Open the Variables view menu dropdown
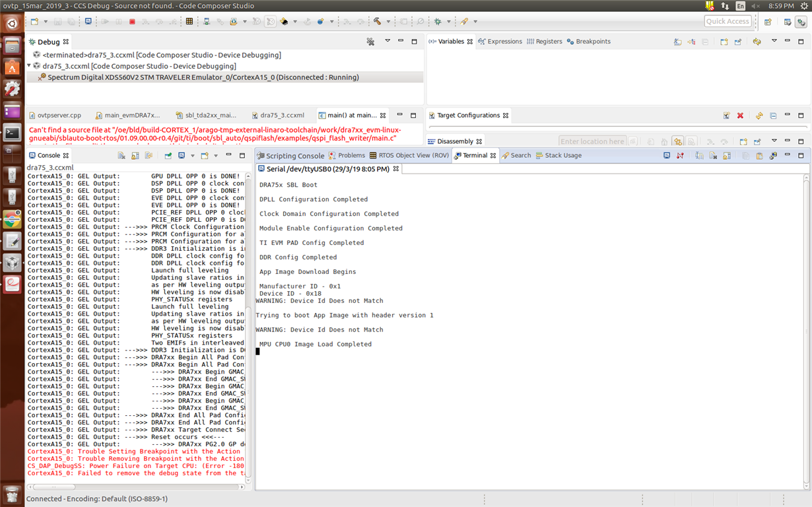This screenshot has height=507, width=812. pyautogui.click(x=774, y=41)
